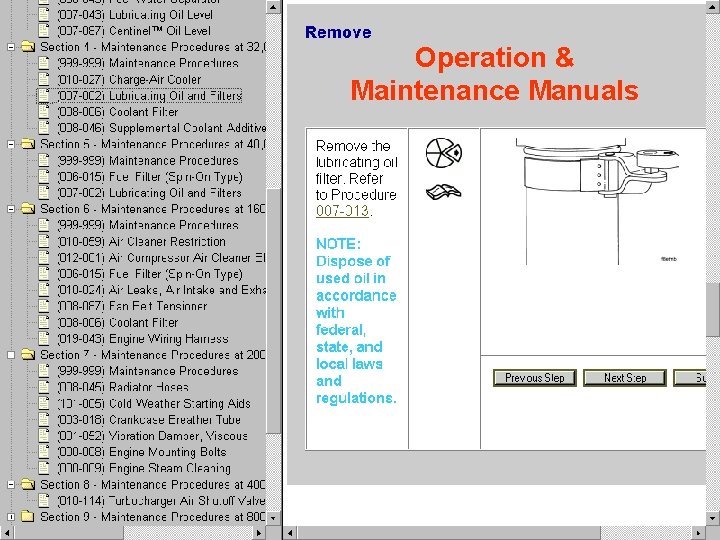Screen dimensions: 720x540
Task: Click the document icon beside Charge-Air Cooler
Action: click(x=44, y=79)
